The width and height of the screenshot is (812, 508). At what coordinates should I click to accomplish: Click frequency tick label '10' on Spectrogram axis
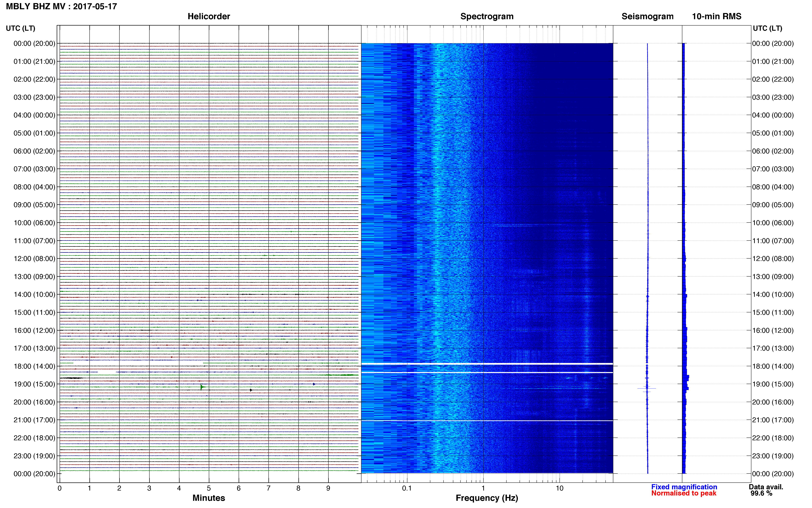click(559, 488)
